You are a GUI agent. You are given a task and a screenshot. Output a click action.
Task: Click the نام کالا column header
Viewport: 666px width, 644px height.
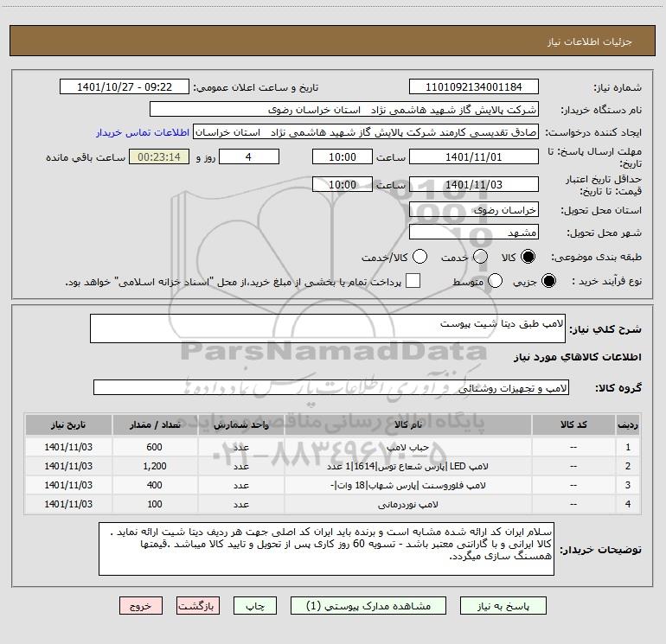coord(407,424)
